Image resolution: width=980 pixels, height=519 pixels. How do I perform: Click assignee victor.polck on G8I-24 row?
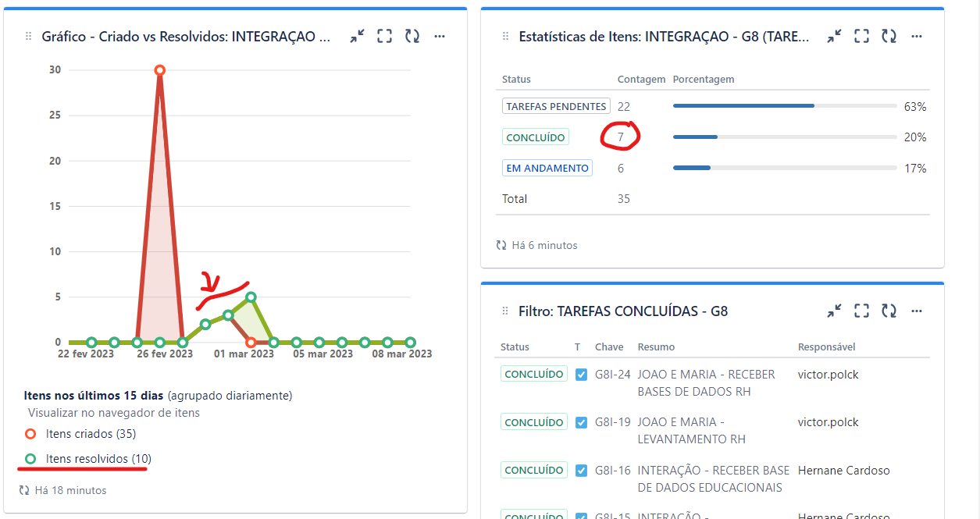[x=828, y=375]
